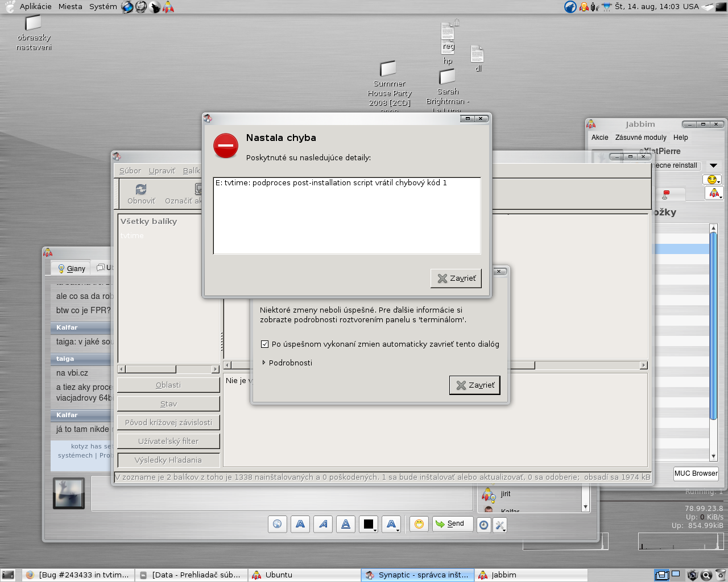Click the Obnoviť refresh icon in Synaptic
The height and width of the screenshot is (582, 728).
141,189
